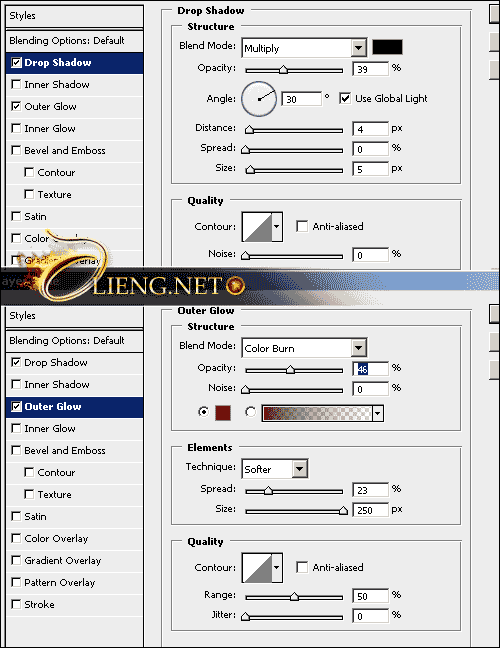Viewport: 500px width, 648px height.
Task: Click the Range slider in Outer Glow Quality
Action: tap(294, 597)
